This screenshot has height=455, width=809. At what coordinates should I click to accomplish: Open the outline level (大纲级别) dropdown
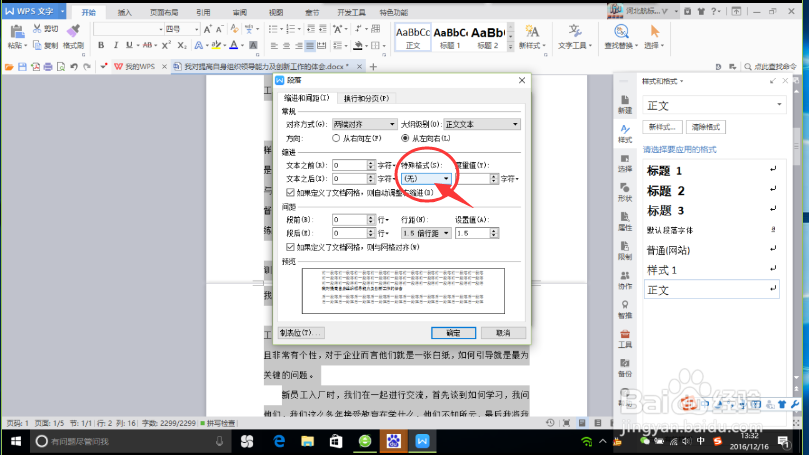pyautogui.click(x=482, y=124)
